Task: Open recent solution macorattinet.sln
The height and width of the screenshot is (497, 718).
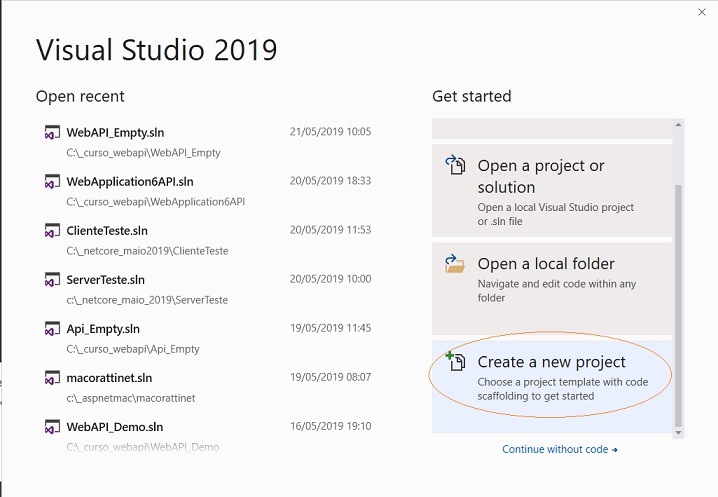Action: (x=208, y=387)
